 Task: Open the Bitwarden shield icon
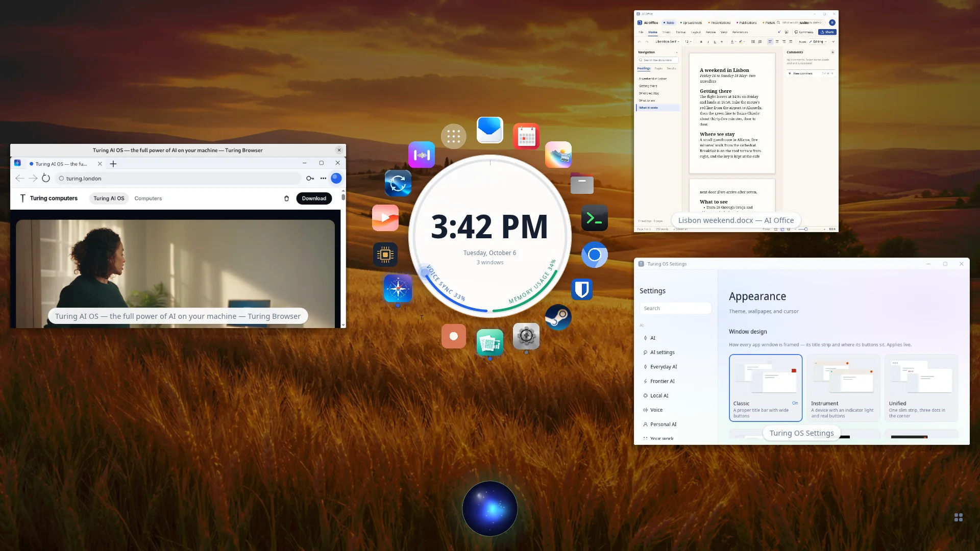coord(582,289)
